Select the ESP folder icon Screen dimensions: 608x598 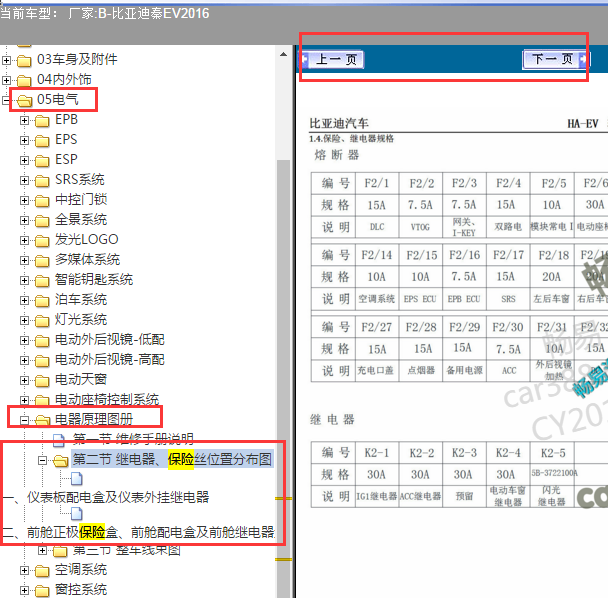pyautogui.click(x=42, y=161)
